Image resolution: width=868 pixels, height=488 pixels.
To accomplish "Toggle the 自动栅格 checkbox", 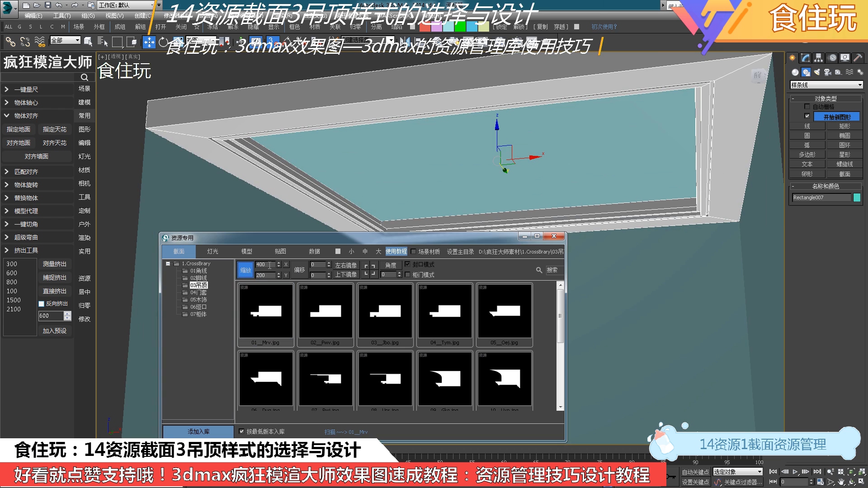I will pyautogui.click(x=807, y=107).
